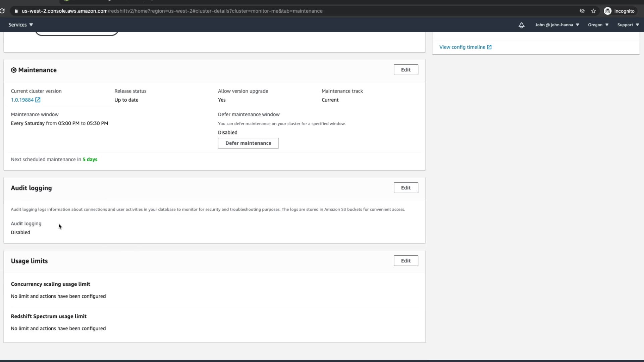Open the Services dropdown menu
644x362 pixels.
pos(20,25)
